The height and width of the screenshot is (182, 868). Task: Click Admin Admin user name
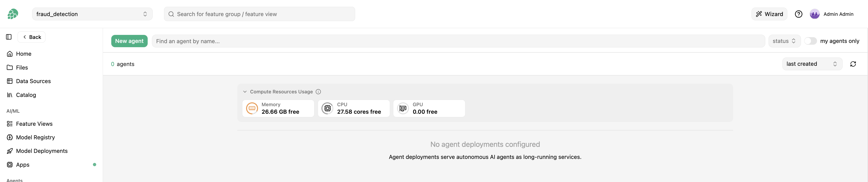pos(838,14)
